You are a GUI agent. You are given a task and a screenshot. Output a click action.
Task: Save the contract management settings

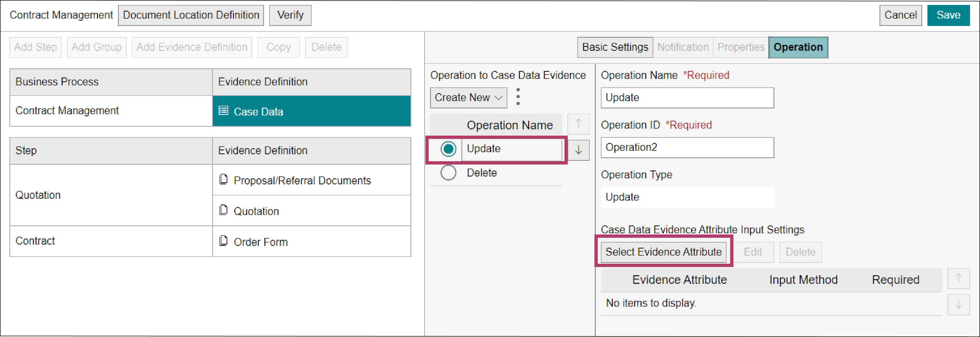(948, 15)
